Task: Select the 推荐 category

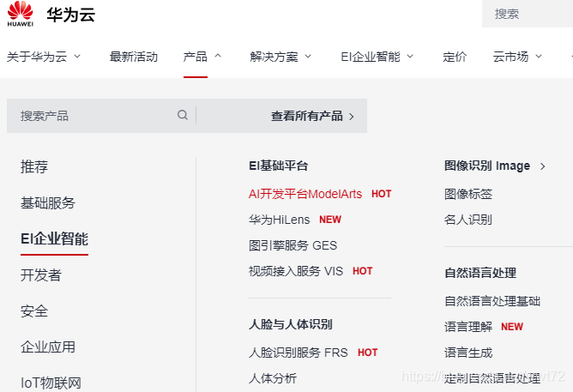Action: pyautogui.click(x=34, y=166)
